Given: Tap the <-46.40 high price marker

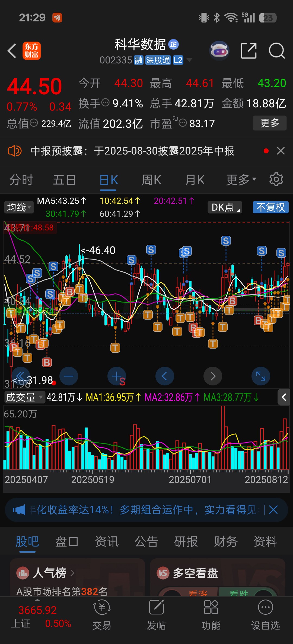Looking at the screenshot, I should point(98,250).
